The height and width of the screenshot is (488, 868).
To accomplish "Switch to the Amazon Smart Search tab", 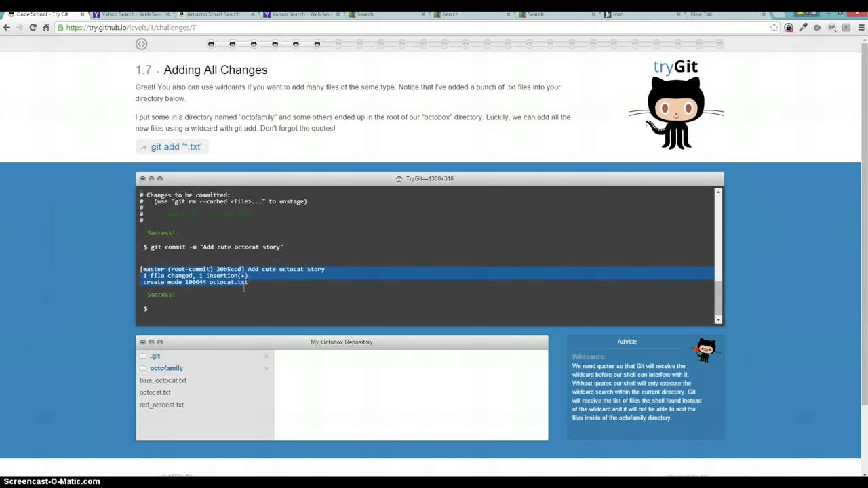I will [214, 14].
